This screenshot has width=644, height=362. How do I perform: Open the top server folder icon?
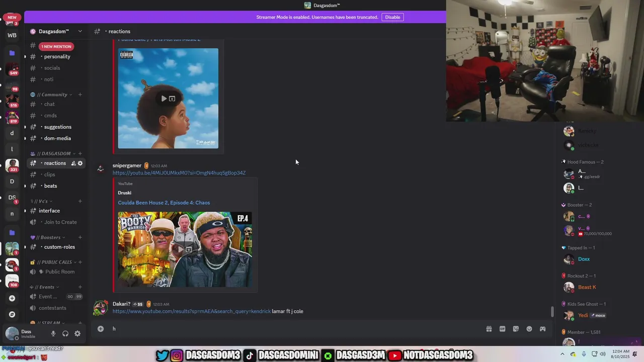12,53
